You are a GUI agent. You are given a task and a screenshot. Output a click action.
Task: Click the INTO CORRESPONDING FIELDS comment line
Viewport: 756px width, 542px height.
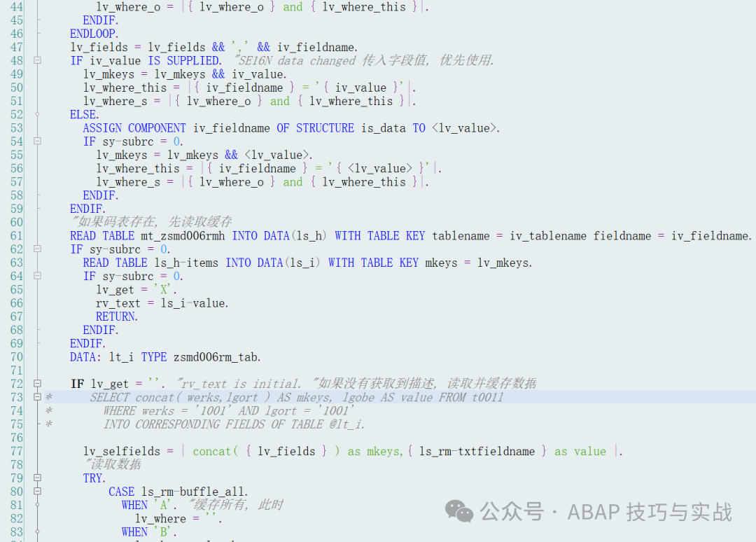click(234, 424)
